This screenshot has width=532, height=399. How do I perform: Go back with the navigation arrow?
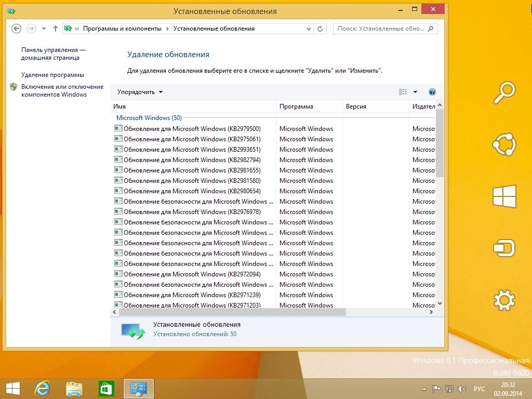(x=16, y=29)
